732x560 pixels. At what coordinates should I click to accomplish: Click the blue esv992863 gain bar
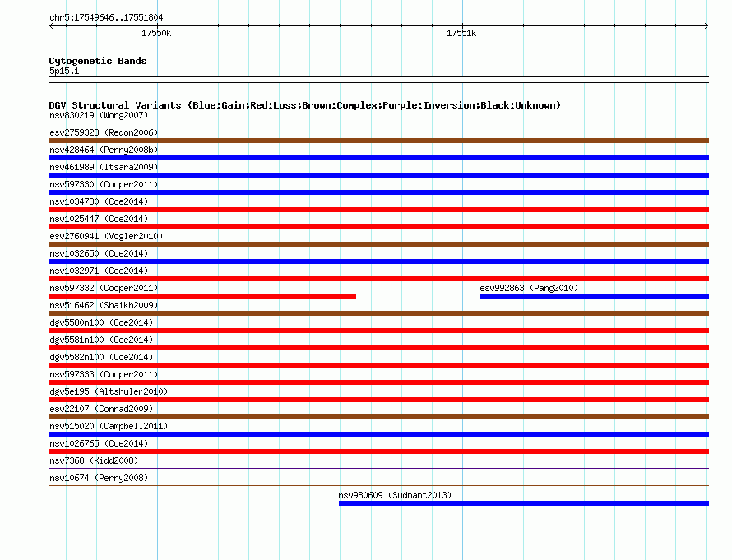point(595,296)
